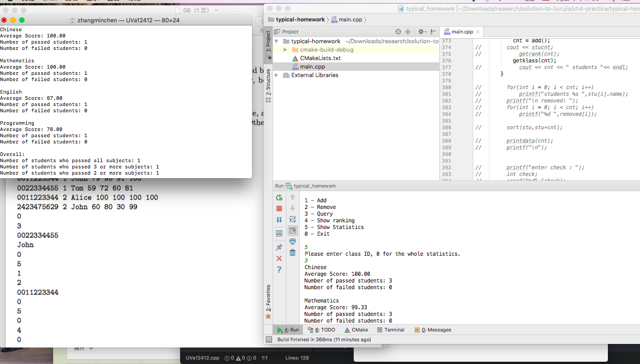640x364 pixels.
Task: Clear all console output with trash icon
Action: [293, 253]
